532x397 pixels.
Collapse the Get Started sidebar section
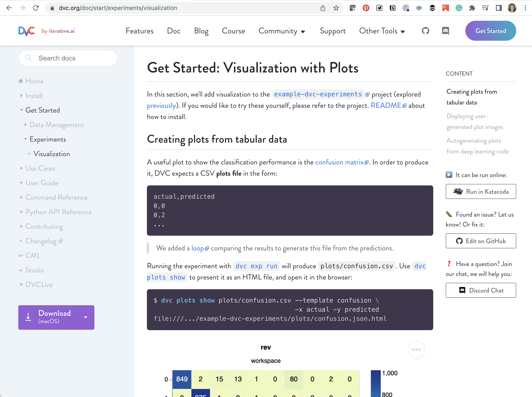click(22, 110)
